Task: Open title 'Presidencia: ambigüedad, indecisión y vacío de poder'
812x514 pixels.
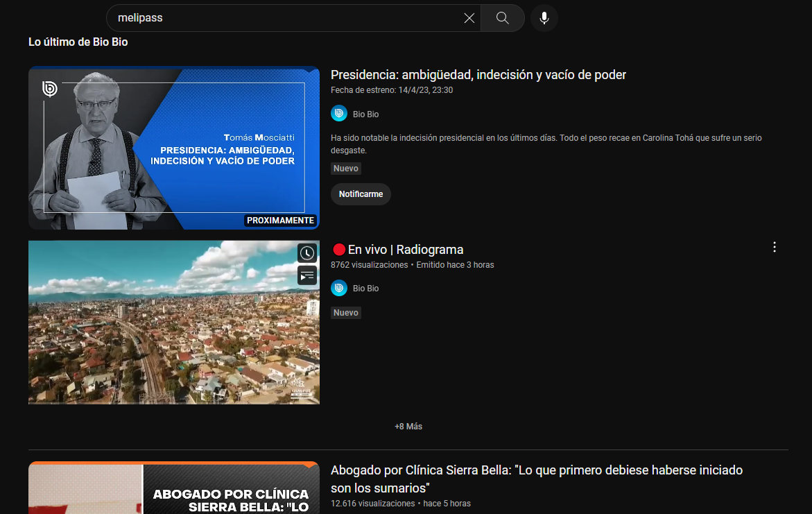Action: click(478, 75)
